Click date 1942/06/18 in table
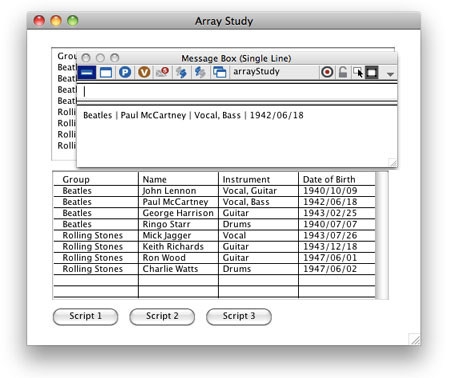Viewport: 454px width, 378px height. [x=337, y=202]
